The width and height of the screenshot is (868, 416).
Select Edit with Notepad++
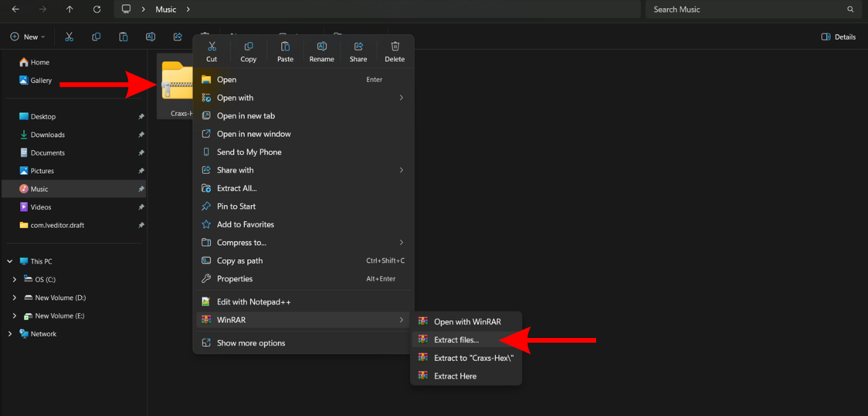(x=254, y=302)
